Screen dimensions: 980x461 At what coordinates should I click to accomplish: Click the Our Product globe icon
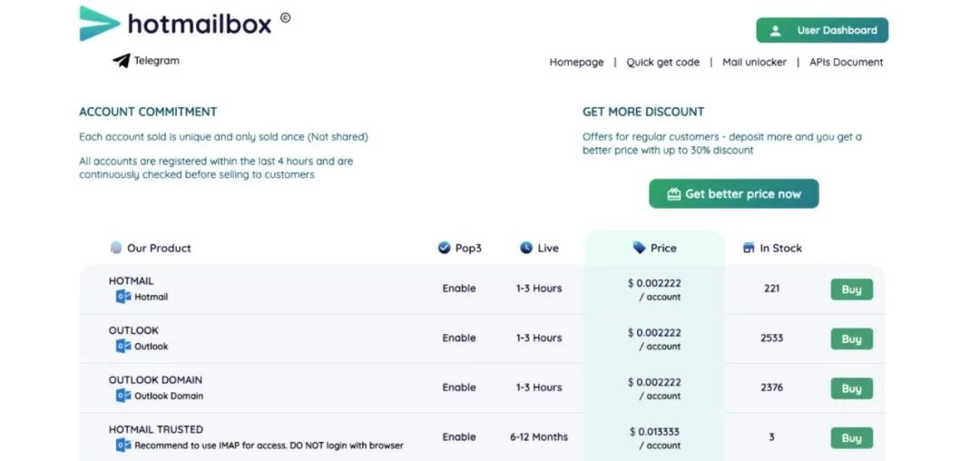[x=116, y=248]
